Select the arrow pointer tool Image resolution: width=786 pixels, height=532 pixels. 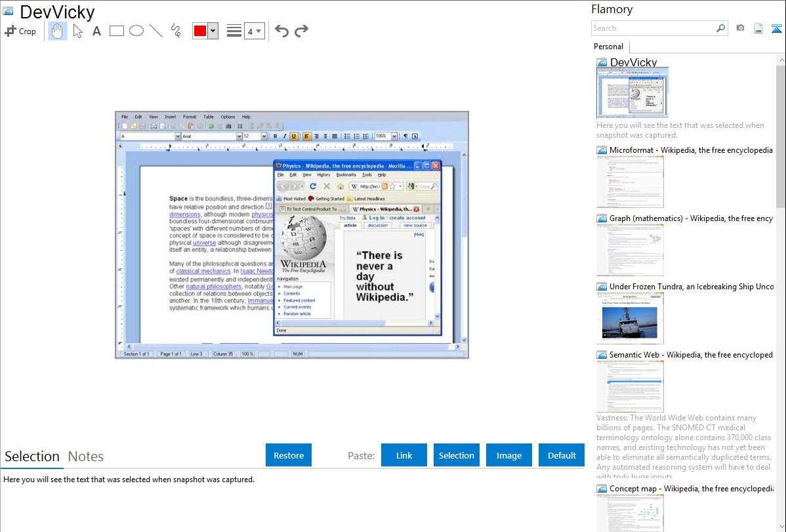[77, 31]
